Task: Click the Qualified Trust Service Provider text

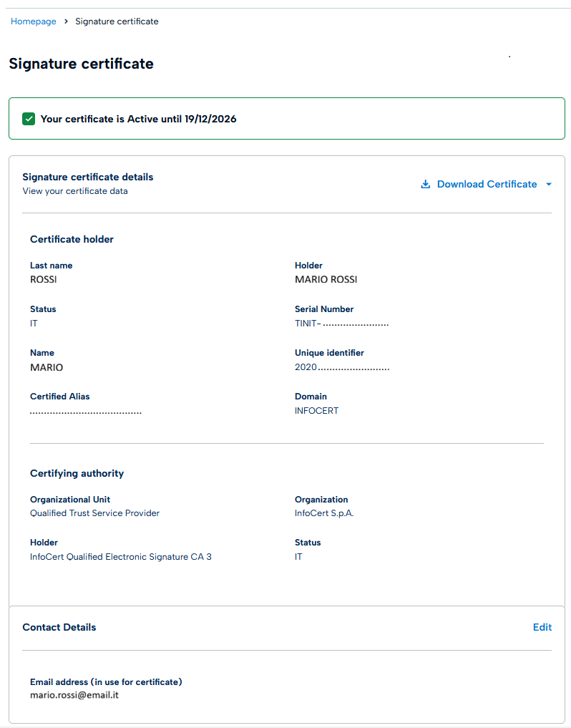Action: tap(94, 513)
